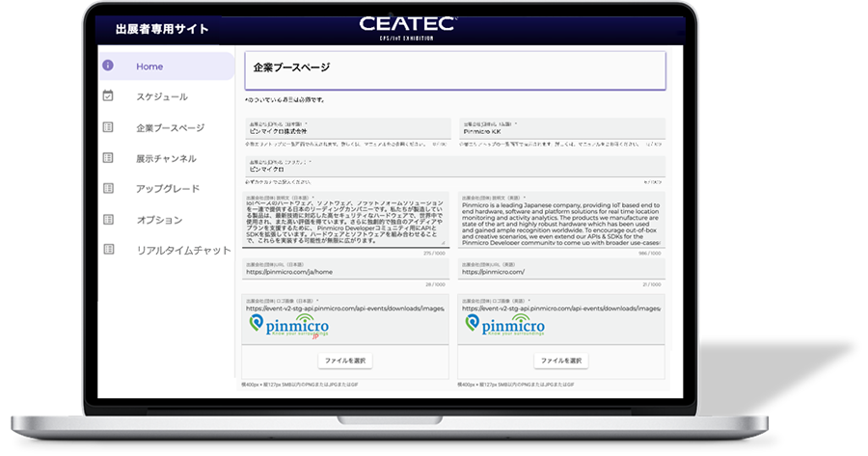
Task: Click the English pinmicro logo thumbnail
Action: click(x=504, y=326)
